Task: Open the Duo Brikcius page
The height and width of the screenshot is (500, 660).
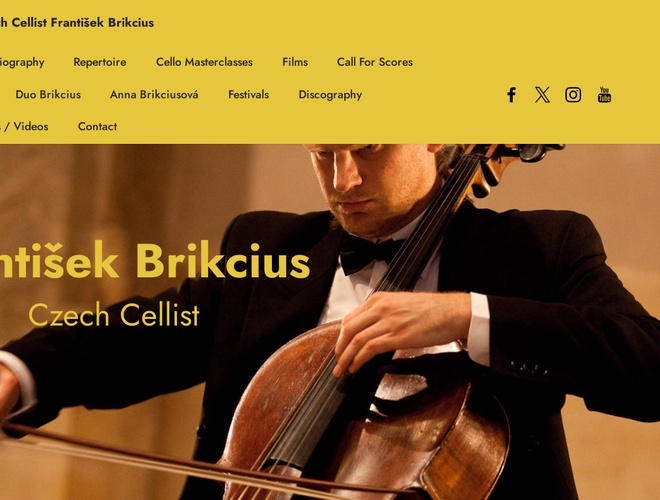Action: pos(48,94)
